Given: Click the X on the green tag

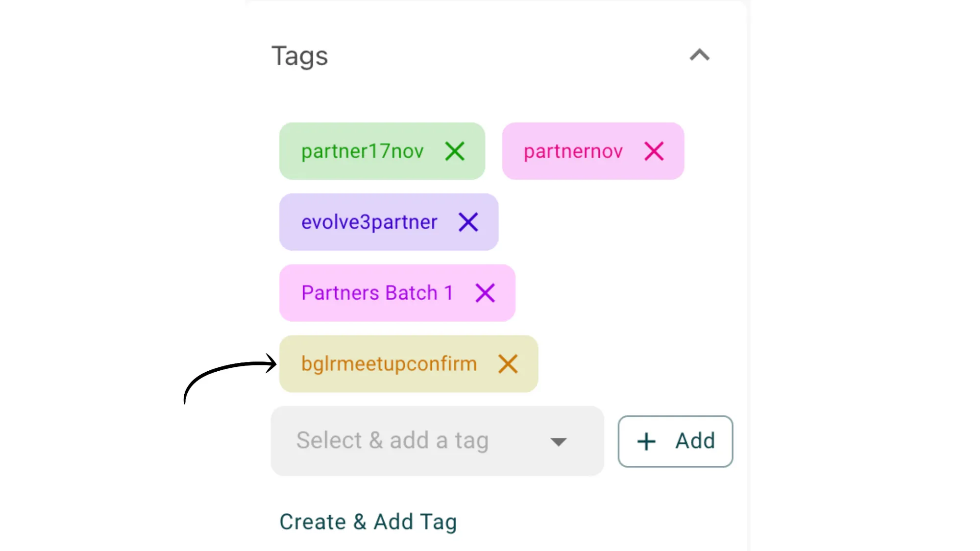Looking at the screenshot, I should (x=454, y=151).
